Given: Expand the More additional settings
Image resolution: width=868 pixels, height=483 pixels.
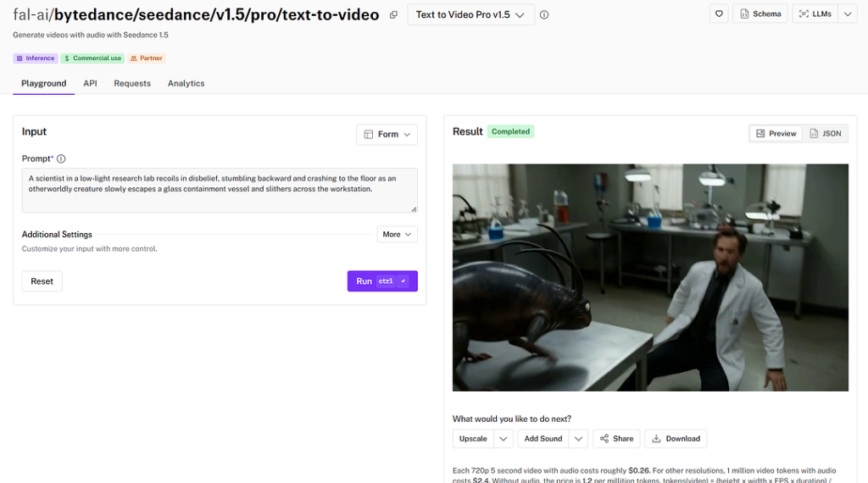Looking at the screenshot, I should point(397,235).
